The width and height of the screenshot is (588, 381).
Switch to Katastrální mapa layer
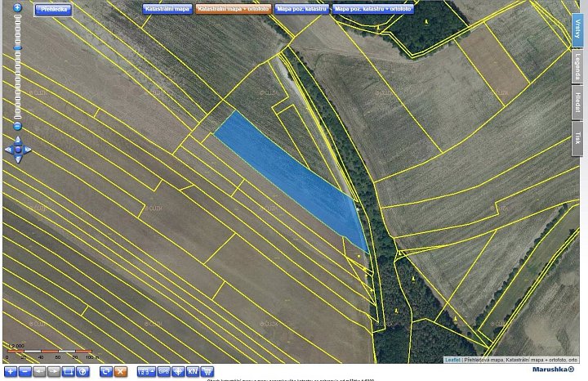(167, 9)
